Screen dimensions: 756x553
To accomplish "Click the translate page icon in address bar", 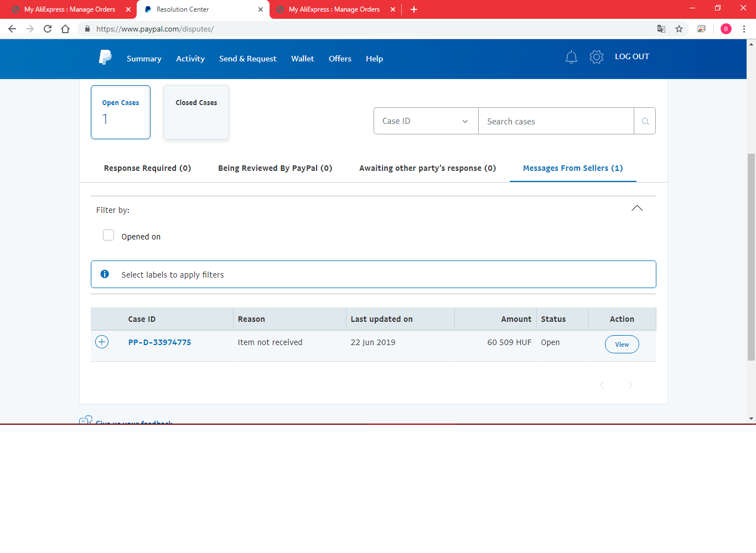I will (661, 29).
